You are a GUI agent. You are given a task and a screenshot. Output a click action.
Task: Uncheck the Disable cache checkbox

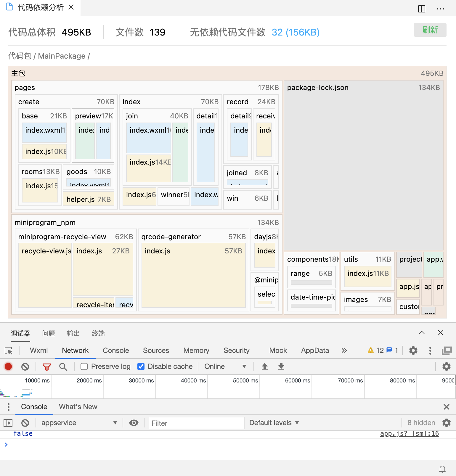coord(141,366)
